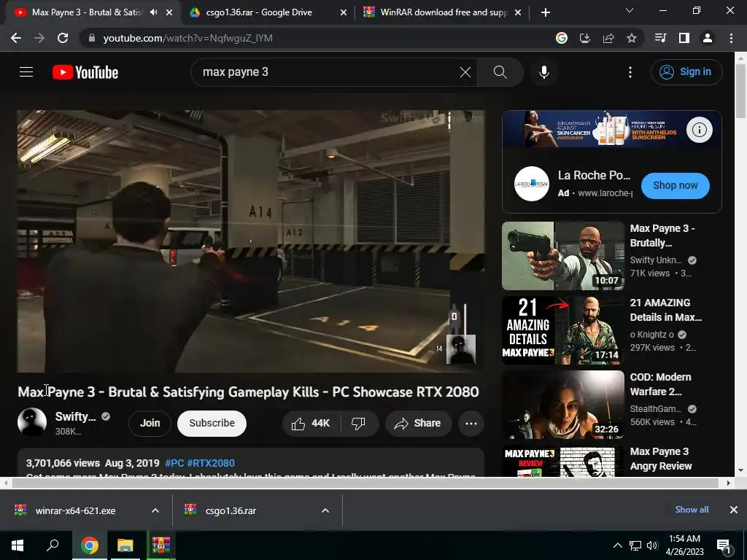Open a new browser tab

(546, 12)
